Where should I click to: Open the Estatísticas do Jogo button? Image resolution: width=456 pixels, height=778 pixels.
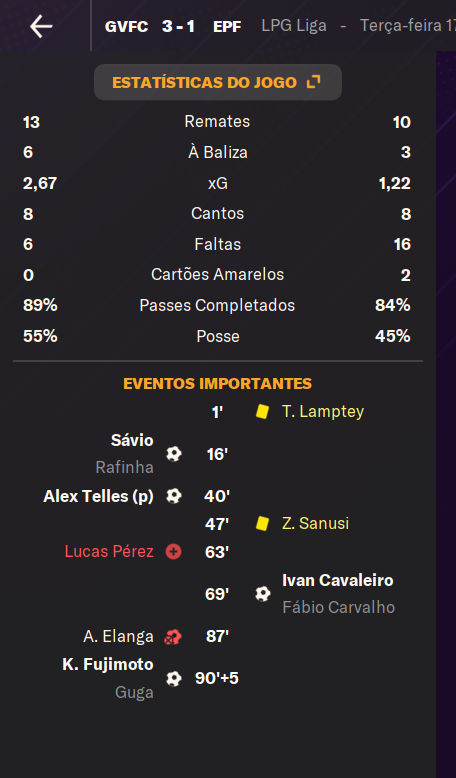(218, 82)
